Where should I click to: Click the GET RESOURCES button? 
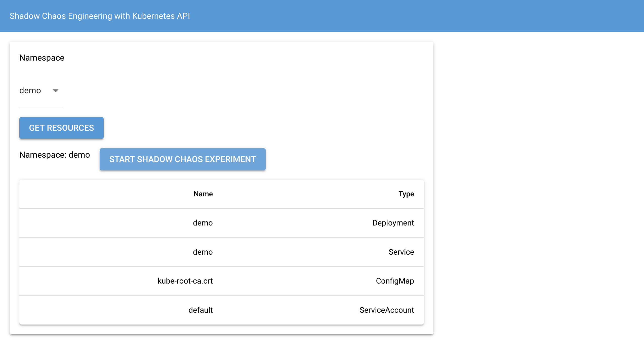point(61,128)
